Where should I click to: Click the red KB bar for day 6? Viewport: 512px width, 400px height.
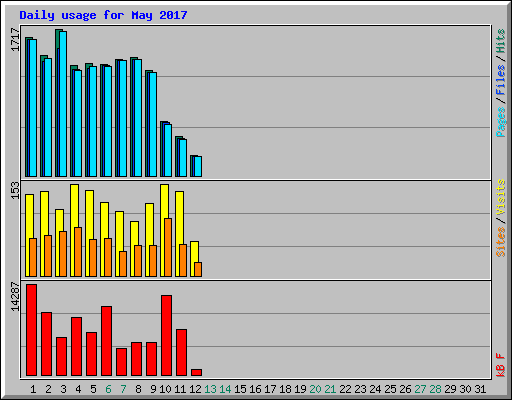(106, 341)
